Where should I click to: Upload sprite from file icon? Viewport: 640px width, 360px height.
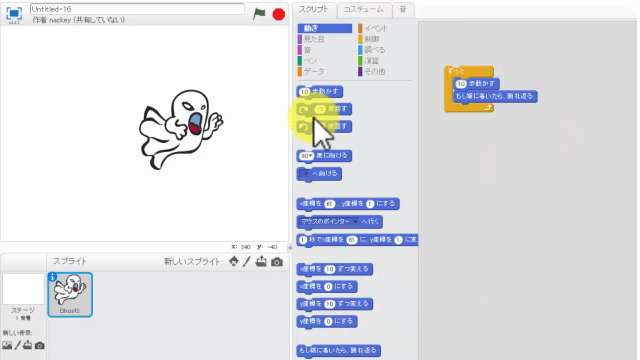(x=261, y=261)
